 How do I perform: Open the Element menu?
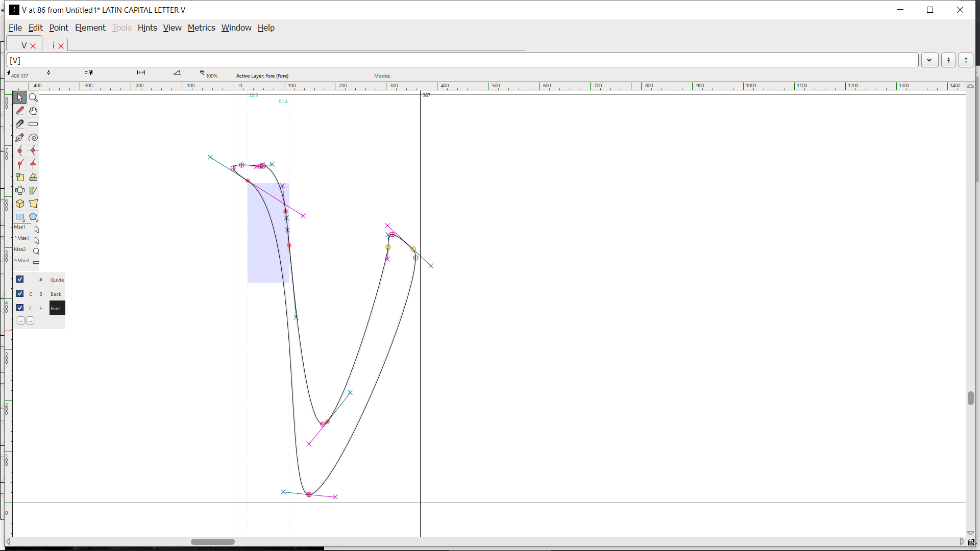click(x=90, y=28)
